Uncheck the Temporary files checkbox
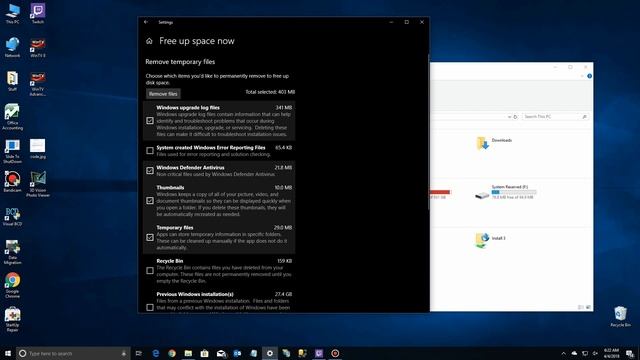The image size is (640, 360). [150, 237]
